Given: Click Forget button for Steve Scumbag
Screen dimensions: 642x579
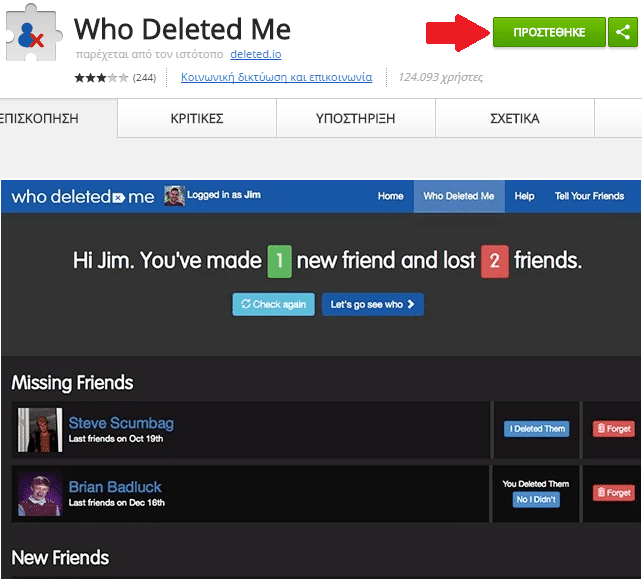Looking at the screenshot, I should (x=613, y=429).
